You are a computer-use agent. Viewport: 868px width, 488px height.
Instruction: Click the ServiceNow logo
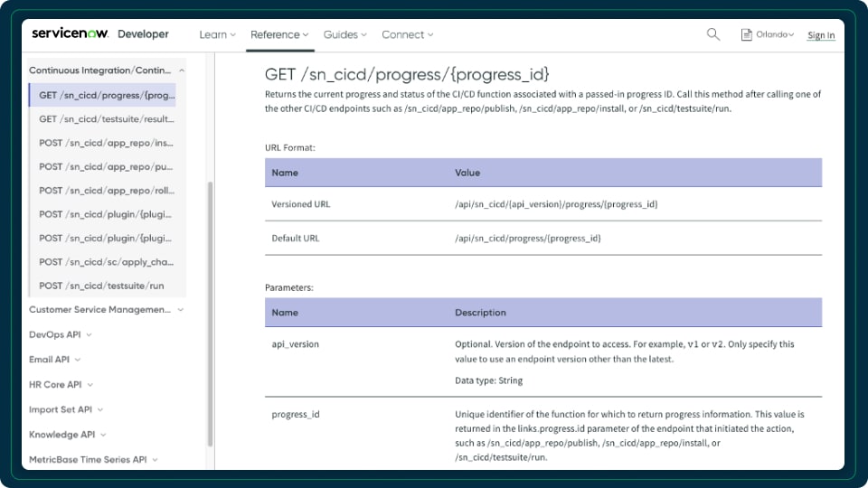pos(70,33)
